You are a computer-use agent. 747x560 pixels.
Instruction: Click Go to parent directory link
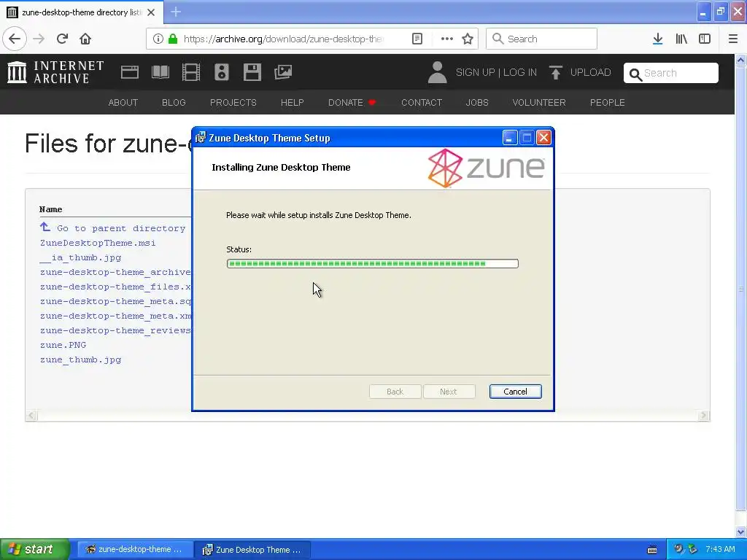click(121, 228)
